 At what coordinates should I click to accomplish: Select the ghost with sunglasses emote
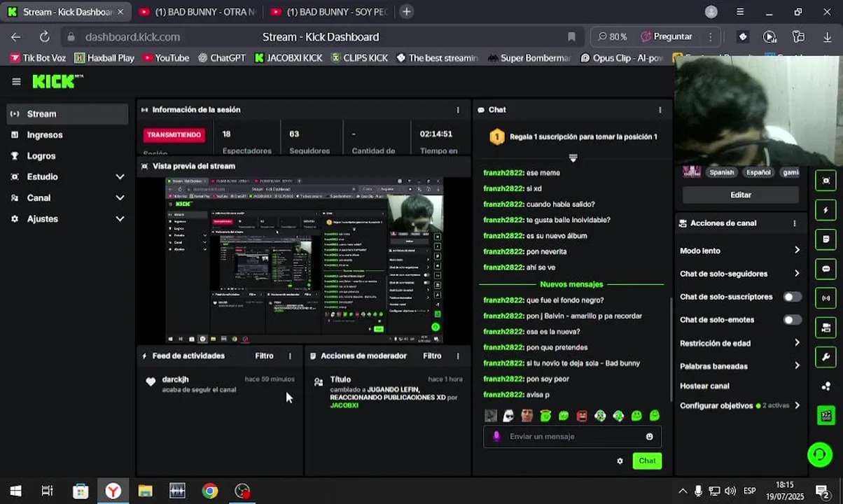[509, 416]
